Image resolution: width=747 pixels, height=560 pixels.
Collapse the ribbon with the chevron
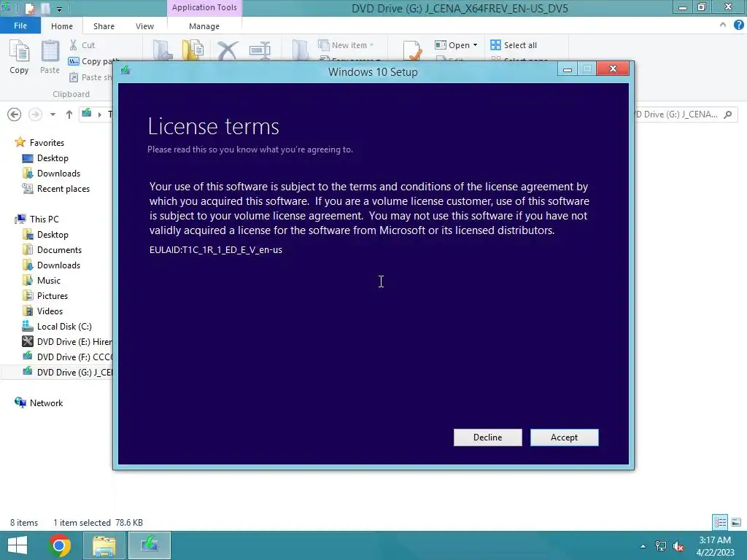723,26
